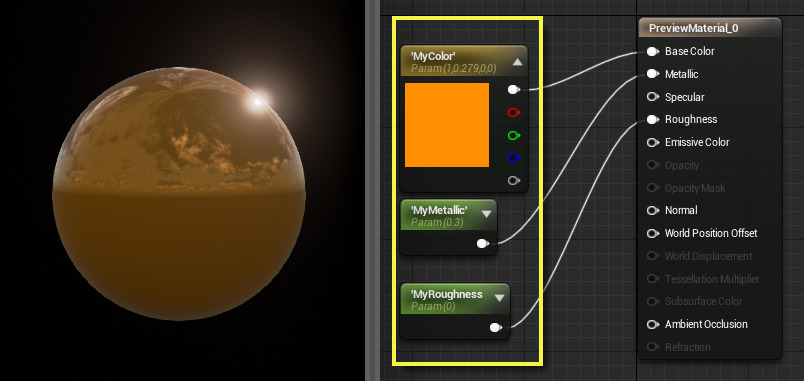
Task: Click the red channel output pin on MyColor
Action: tap(514, 112)
